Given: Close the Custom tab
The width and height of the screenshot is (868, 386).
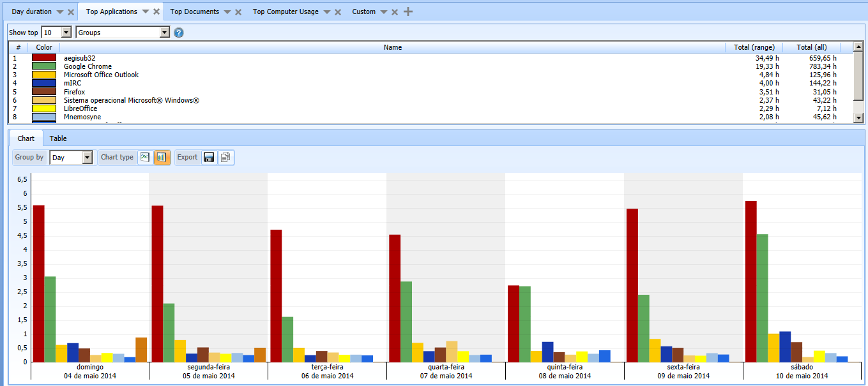Looking at the screenshot, I should [394, 12].
